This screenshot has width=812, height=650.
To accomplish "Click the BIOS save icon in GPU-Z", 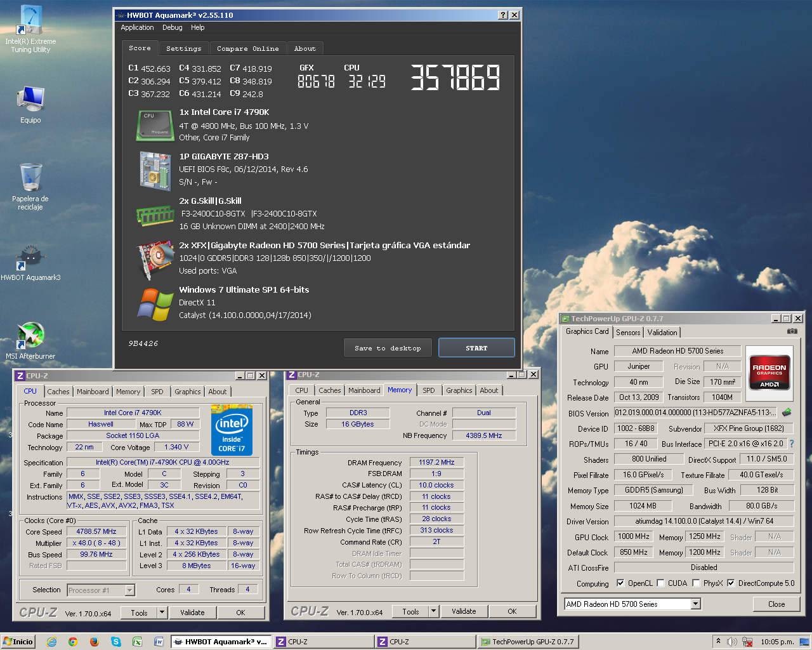I will pyautogui.click(x=787, y=413).
